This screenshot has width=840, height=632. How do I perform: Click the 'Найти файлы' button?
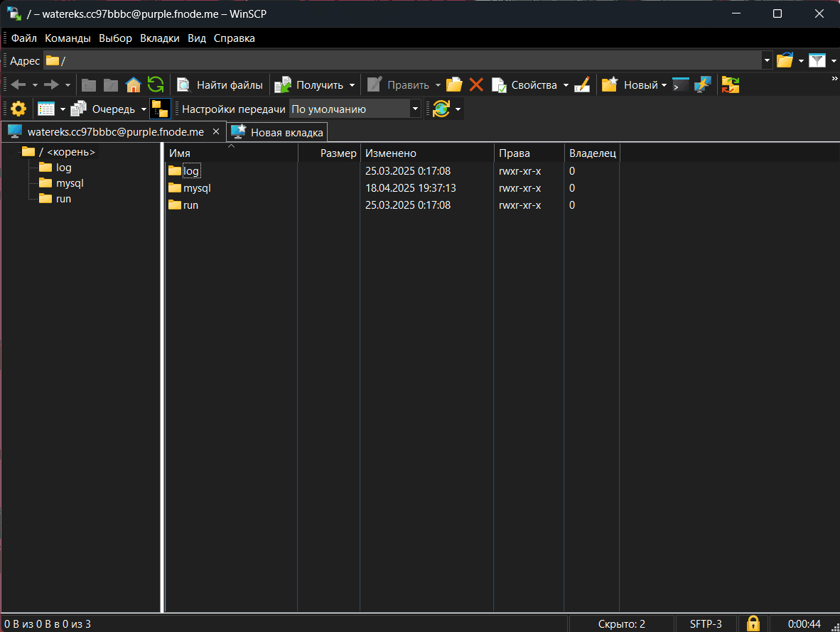click(x=220, y=85)
